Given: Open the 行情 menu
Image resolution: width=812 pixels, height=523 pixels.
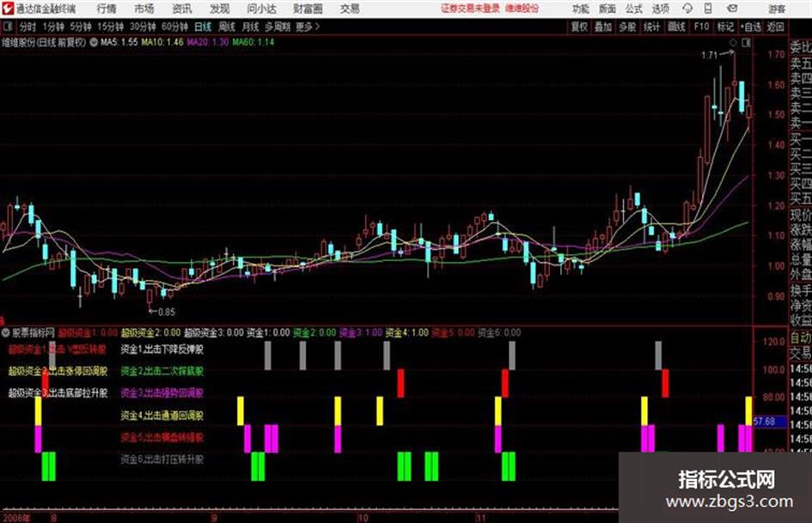Looking at the screenshot, I should (x=107, y=9).
